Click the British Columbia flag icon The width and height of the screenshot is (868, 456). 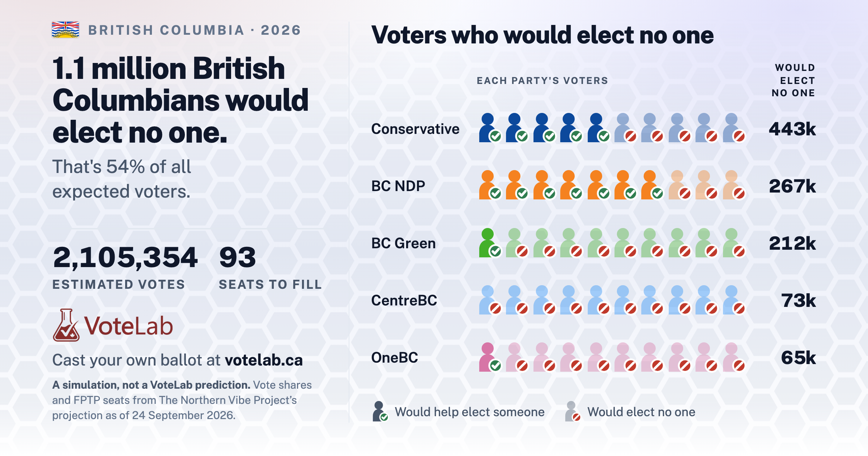(x=65, y=30)
